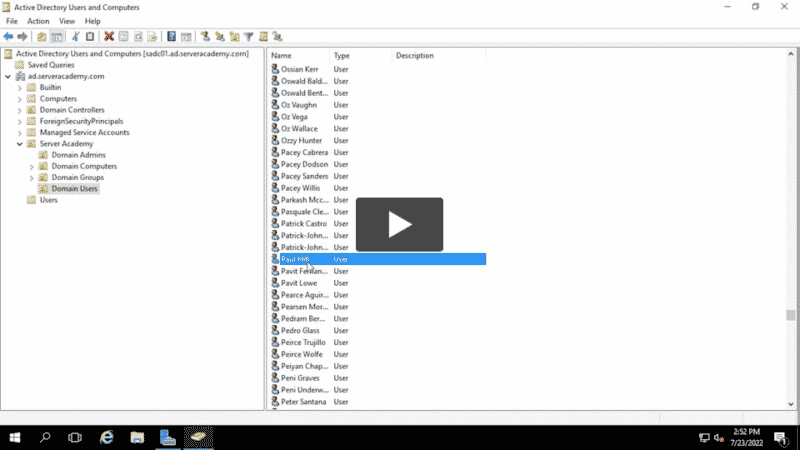The image size is (800, 450).
Task: Open File Explorer from the taskbar
Action: point(137,437)
